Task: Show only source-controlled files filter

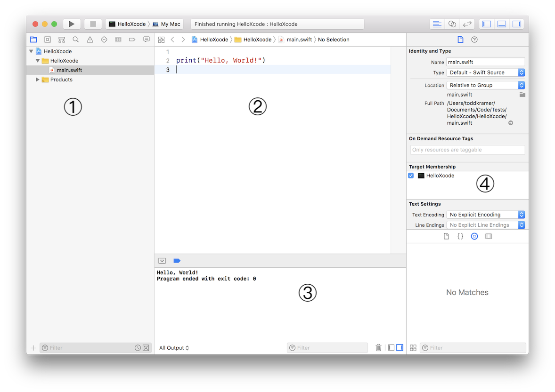Action: (146, 348)
